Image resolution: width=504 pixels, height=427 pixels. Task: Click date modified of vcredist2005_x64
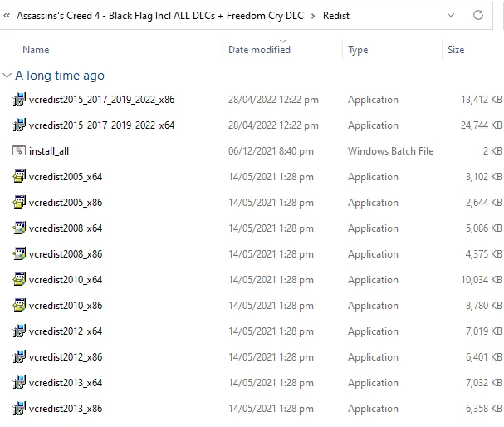(271, 177)
